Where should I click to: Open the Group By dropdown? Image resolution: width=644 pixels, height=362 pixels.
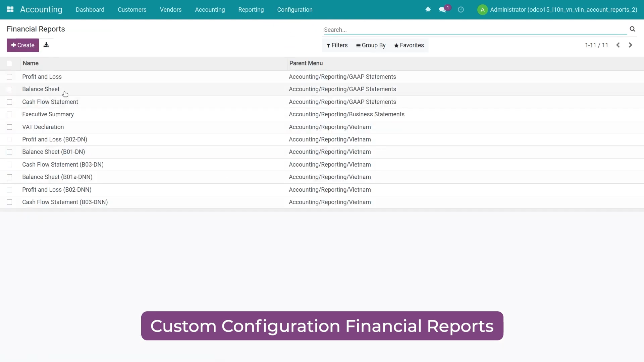[371, 45]
